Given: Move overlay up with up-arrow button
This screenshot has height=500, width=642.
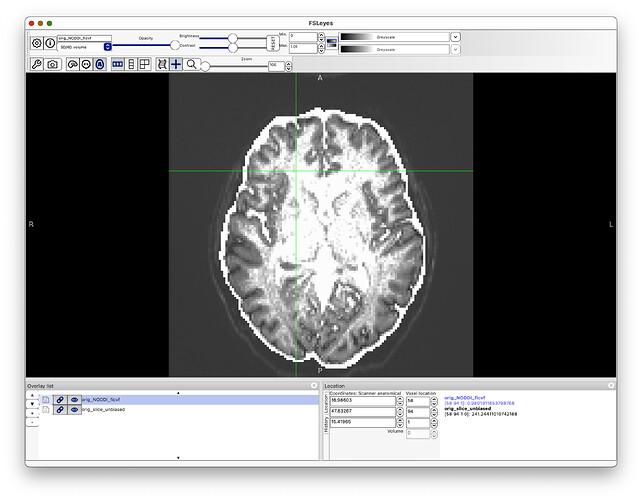Looking at the screenshot, I should [32, 395].
